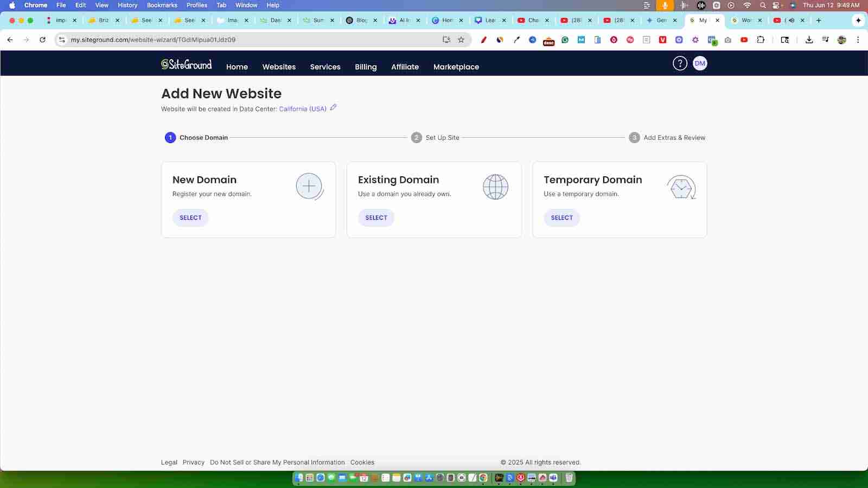
Task: Edit data center with pencil icon
Action: pos(333,107)
